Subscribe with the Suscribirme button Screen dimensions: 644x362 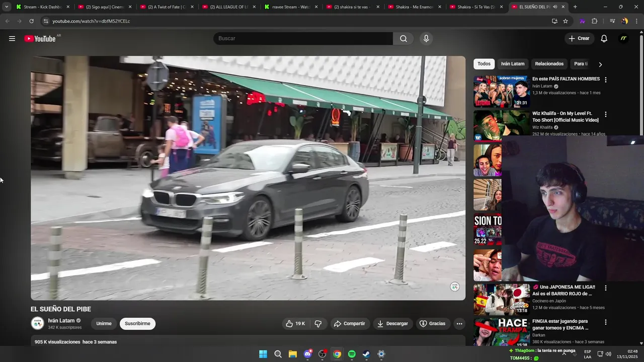point(137,324)
